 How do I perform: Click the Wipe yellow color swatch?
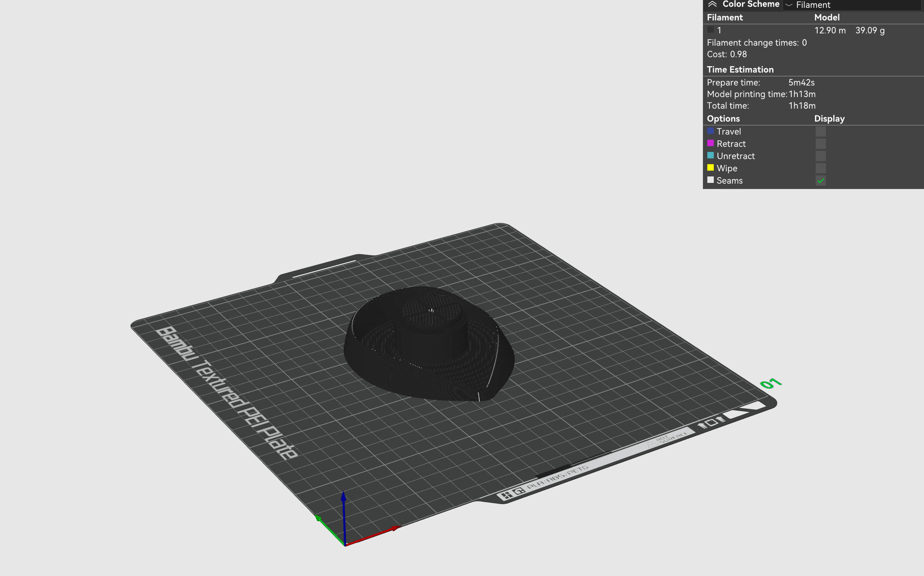pos(710,167)
